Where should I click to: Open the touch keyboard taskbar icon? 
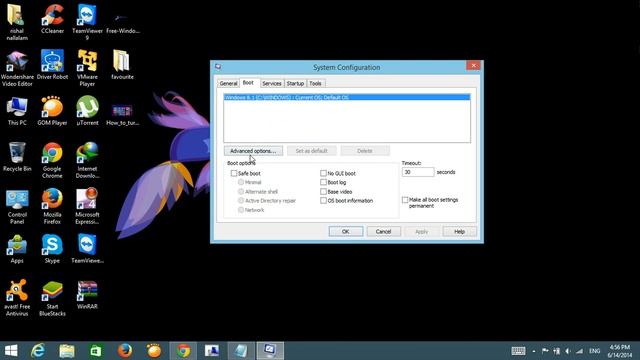[518, 351]
